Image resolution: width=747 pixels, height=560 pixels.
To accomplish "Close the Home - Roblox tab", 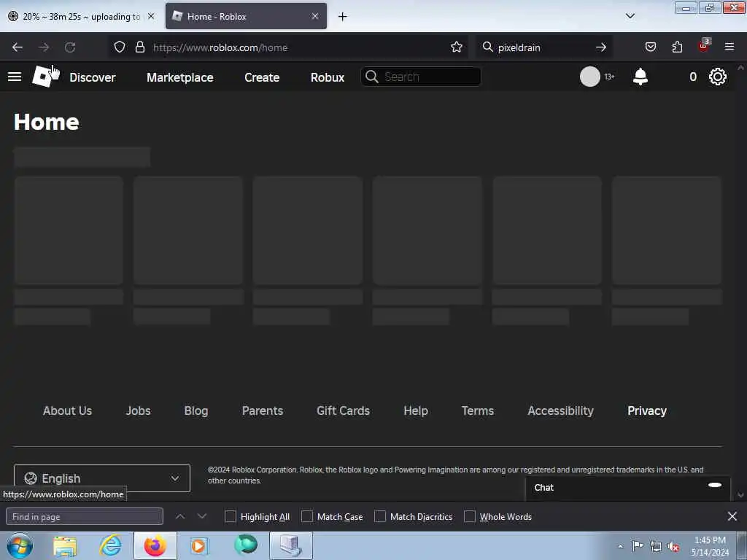I will [315, 16].
